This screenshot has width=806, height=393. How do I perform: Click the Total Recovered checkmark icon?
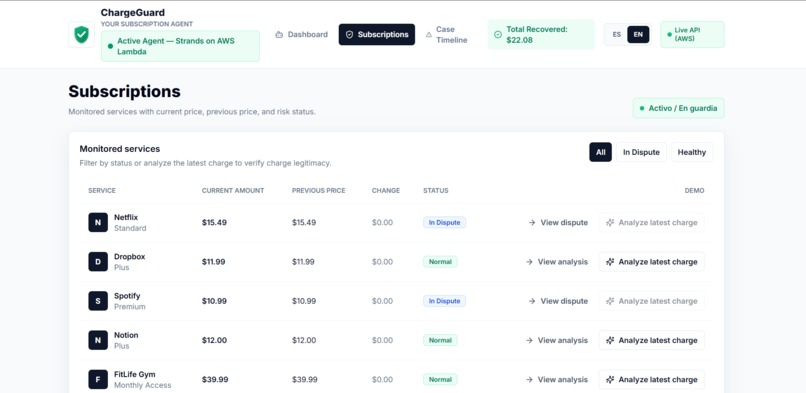(498, 34)
